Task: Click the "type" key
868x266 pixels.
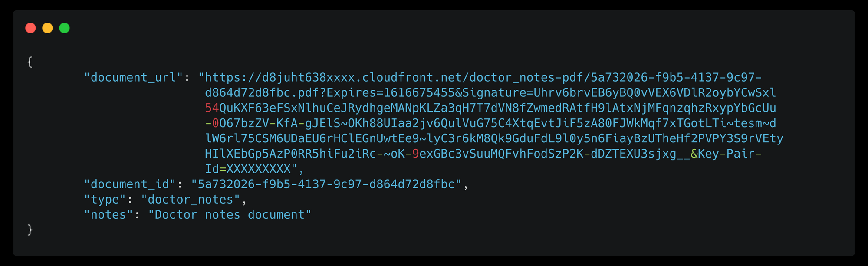Action: [x=105, y=200]
